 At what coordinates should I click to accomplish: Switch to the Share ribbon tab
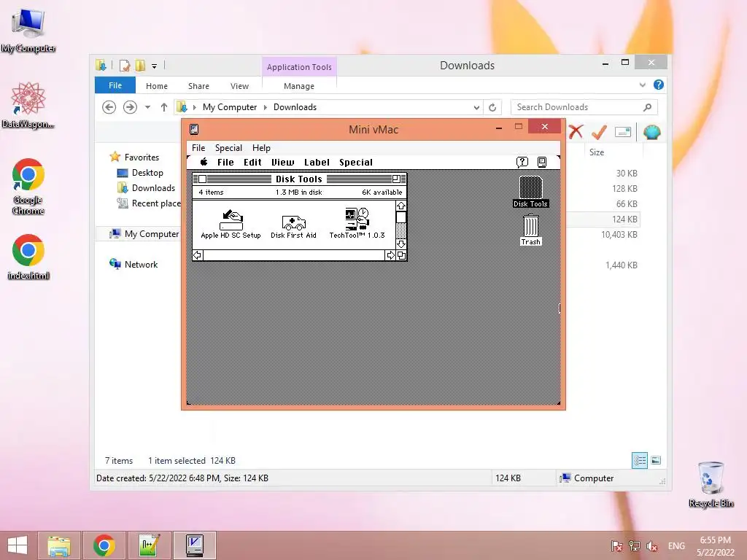click(198, 86)
